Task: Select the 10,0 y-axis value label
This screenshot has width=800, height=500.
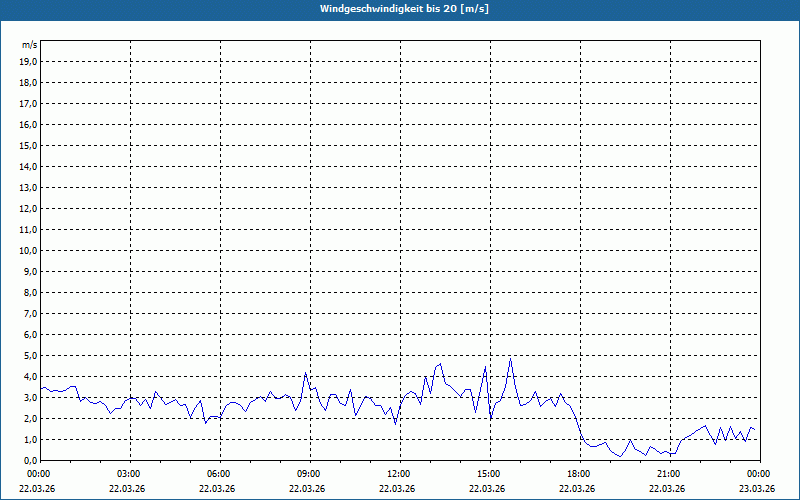Action: [29, 250]
